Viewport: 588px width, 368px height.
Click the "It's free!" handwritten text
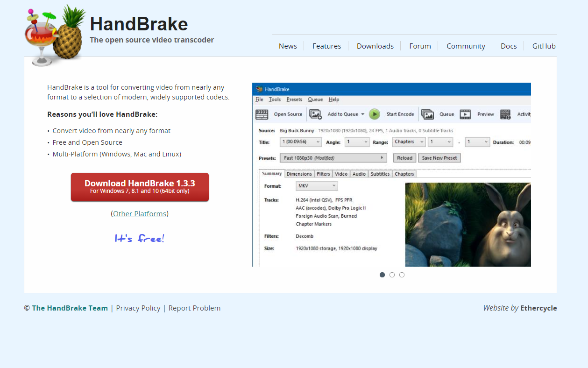coord(140,239)
